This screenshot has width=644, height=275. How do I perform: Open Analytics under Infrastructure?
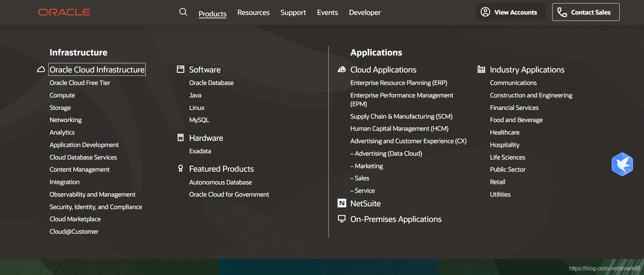pos(62,132)
